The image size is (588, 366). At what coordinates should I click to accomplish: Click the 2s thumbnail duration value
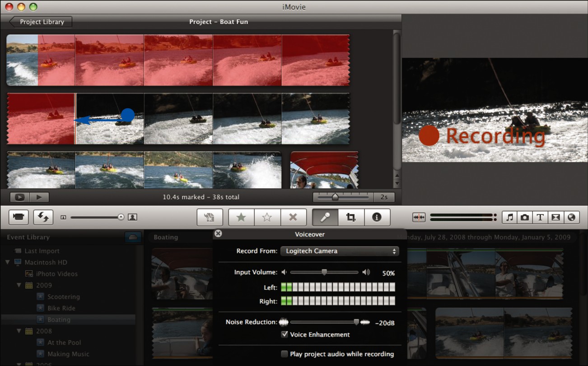384,197
